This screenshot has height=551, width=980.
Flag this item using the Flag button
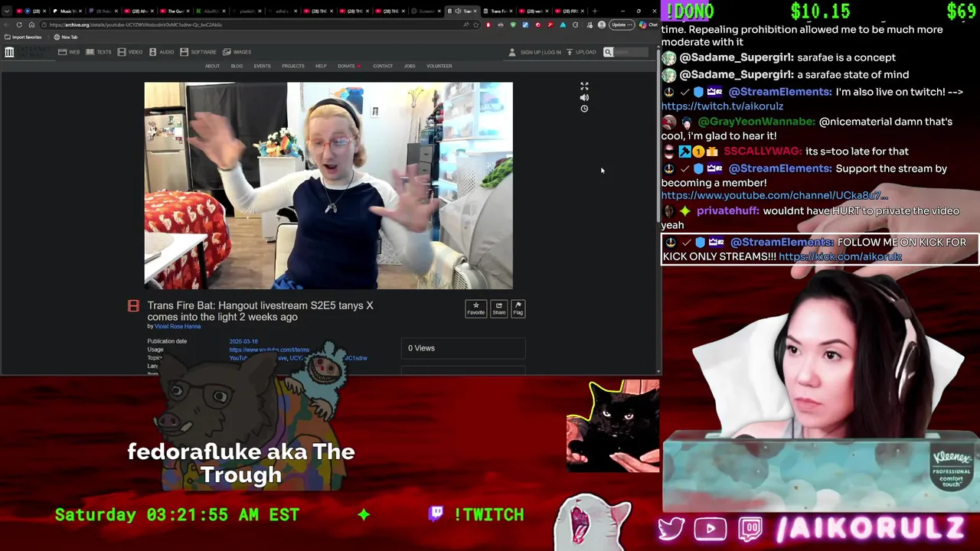518,308
